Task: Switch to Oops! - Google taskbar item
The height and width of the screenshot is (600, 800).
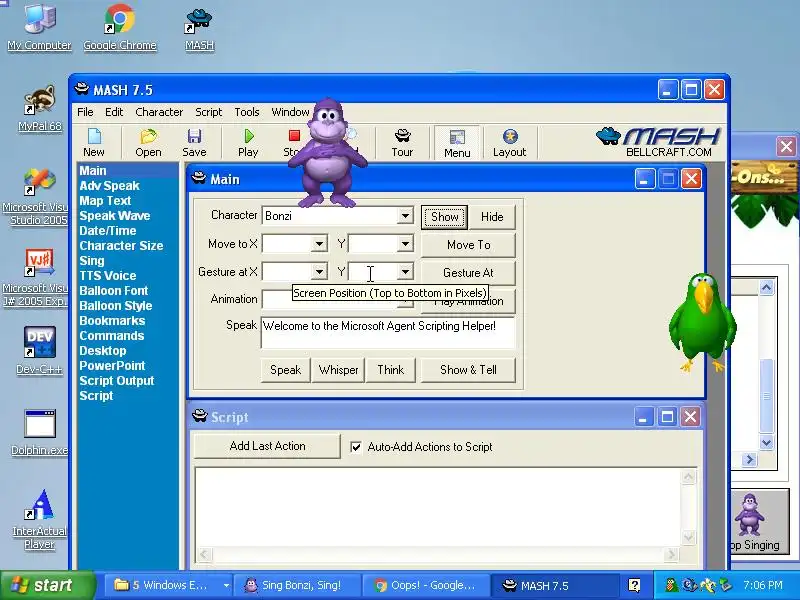Action: pyautogui.click(x=426, y=585)
